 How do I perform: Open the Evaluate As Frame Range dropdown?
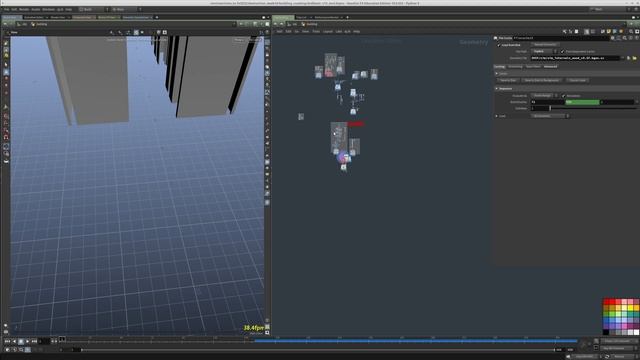544,96
